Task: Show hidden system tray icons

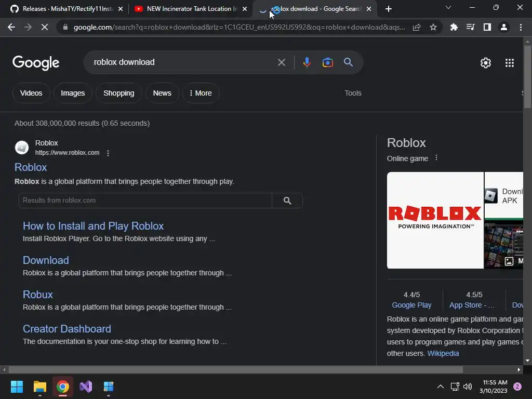Action: (441, 387)
